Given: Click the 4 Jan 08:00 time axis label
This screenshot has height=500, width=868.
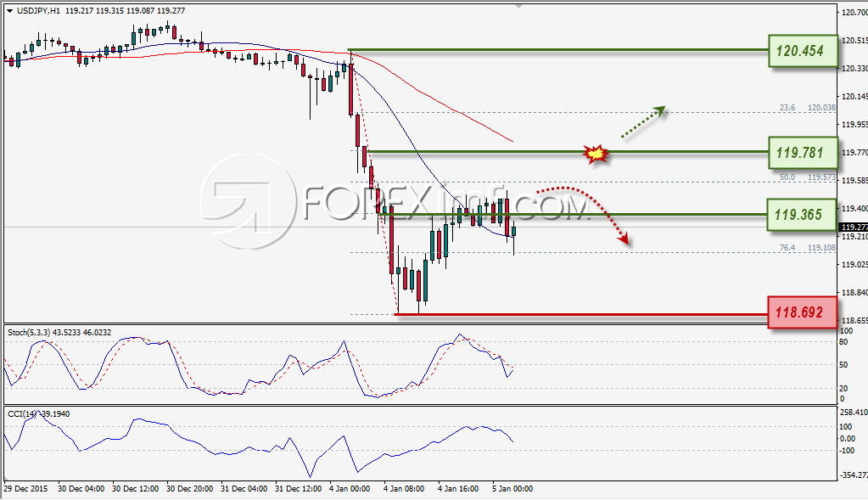Looking at the screenshot, I should tap(404, 489).
